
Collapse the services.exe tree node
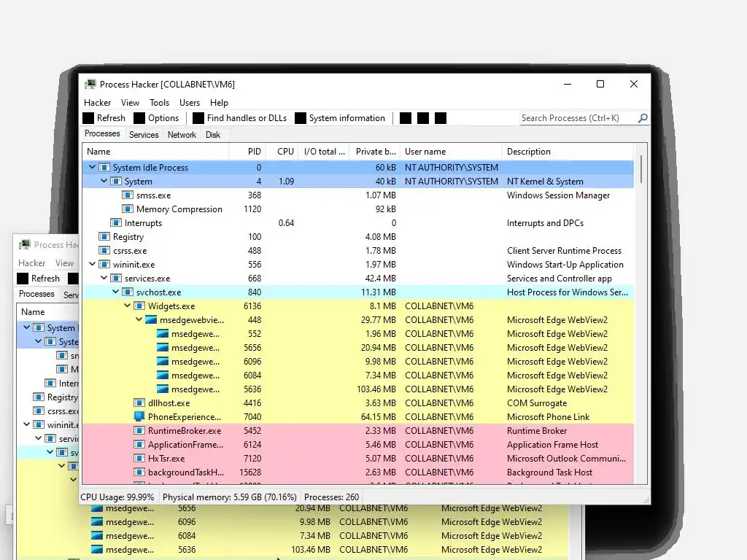(x=104, y=278)
